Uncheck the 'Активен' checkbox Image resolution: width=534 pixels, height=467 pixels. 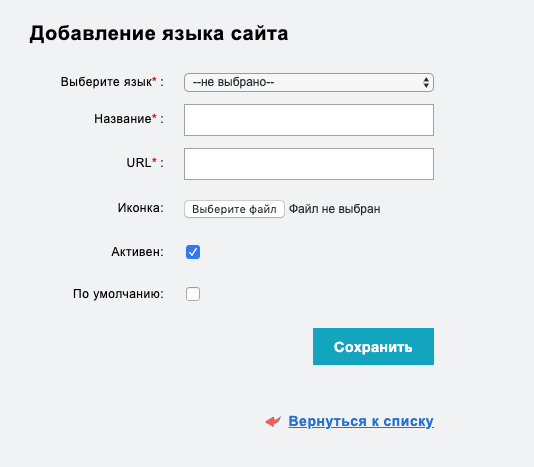click(193, 252)
